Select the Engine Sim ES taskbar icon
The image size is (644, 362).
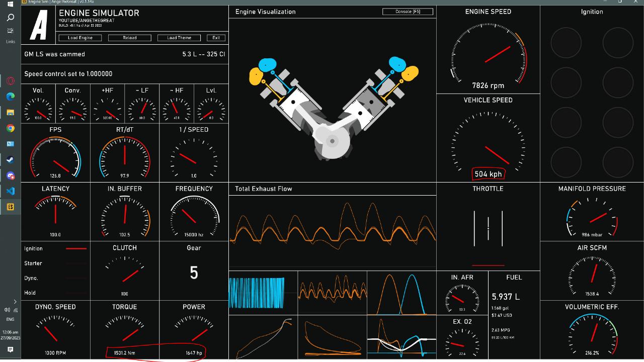10,207
